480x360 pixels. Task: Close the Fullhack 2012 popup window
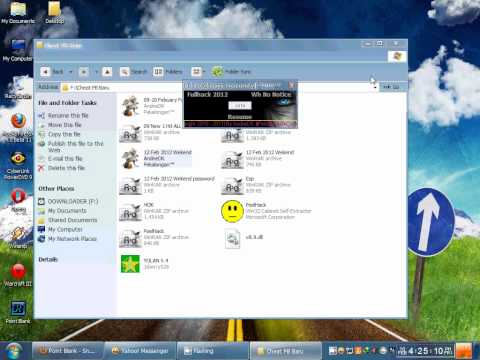[292, 85]
